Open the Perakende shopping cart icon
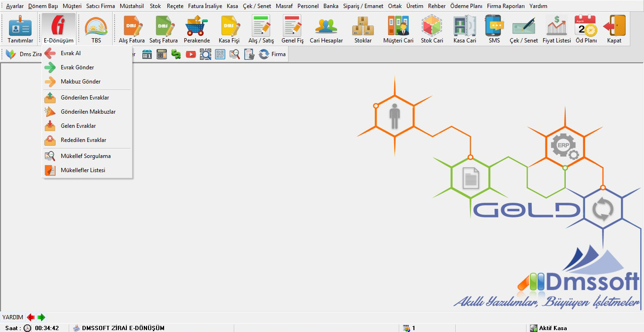Screen dimensions: 644x332 (197, 29)
